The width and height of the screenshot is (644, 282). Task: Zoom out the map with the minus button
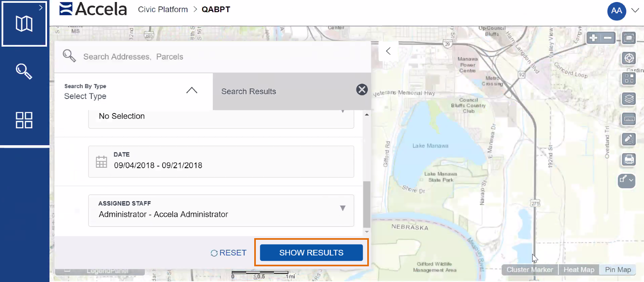(608, 38)
